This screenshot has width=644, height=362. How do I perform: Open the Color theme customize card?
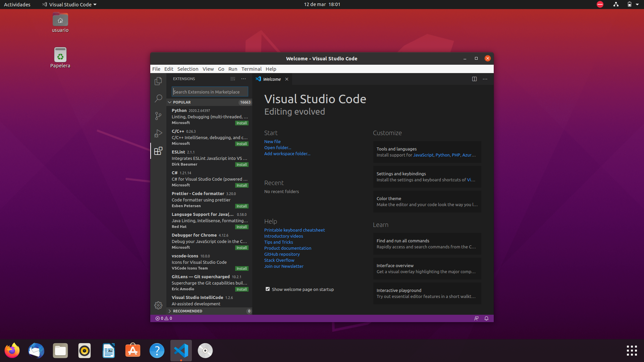point(427,201)
